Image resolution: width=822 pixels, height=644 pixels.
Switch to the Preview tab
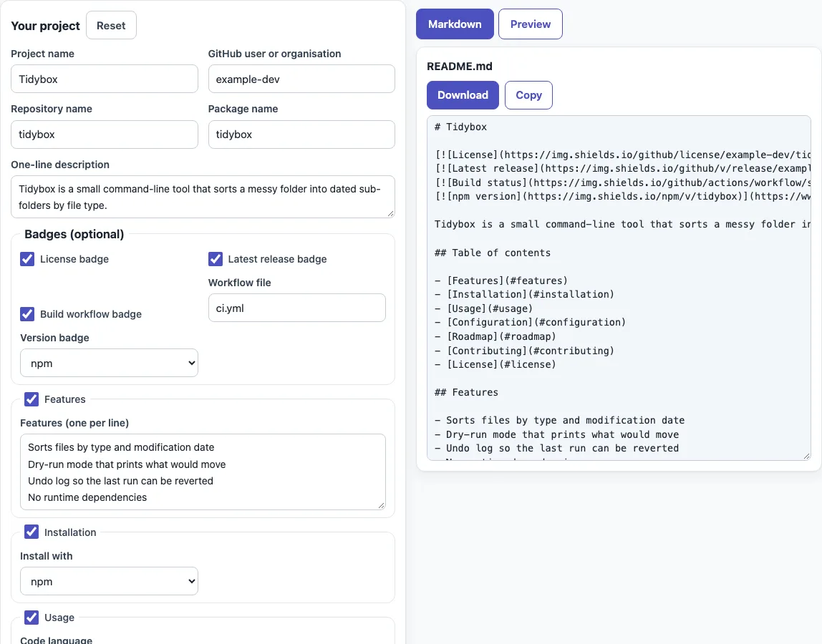point(530,24)
